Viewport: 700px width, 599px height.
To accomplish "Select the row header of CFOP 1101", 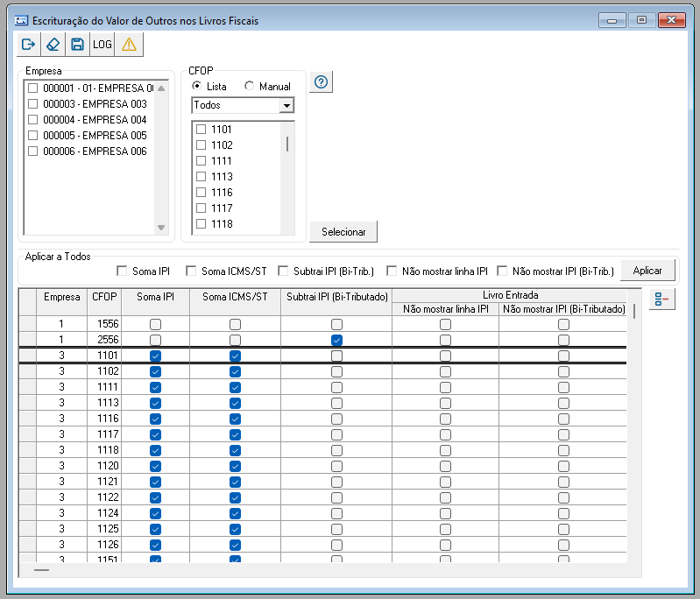I will coord(27,356).
